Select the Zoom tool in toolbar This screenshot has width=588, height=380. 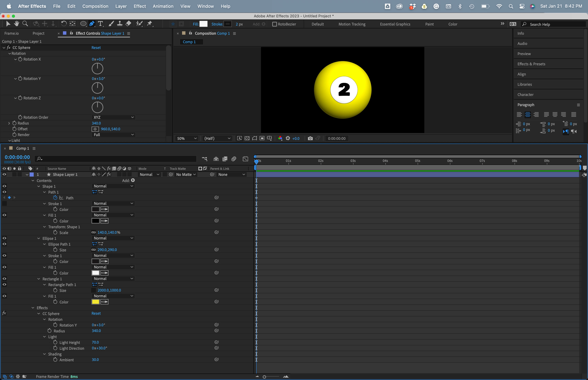25,24
